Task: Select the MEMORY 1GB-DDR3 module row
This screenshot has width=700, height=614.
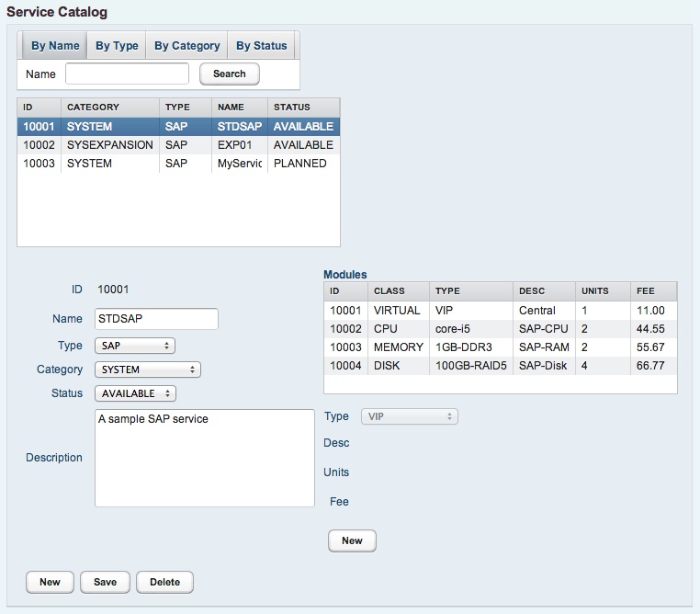Action: coord(501,347)
